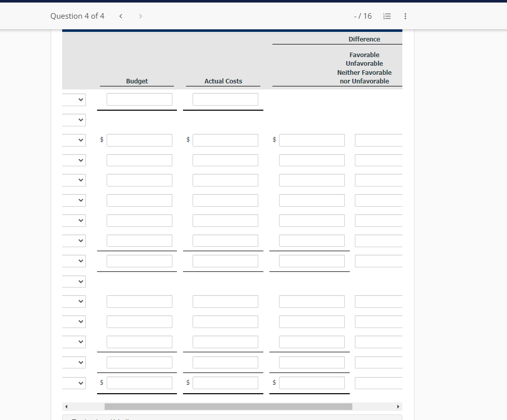The image size is (507, 420).
Task: Click the subtotal input under the underlined row
Action: point(139,261)
